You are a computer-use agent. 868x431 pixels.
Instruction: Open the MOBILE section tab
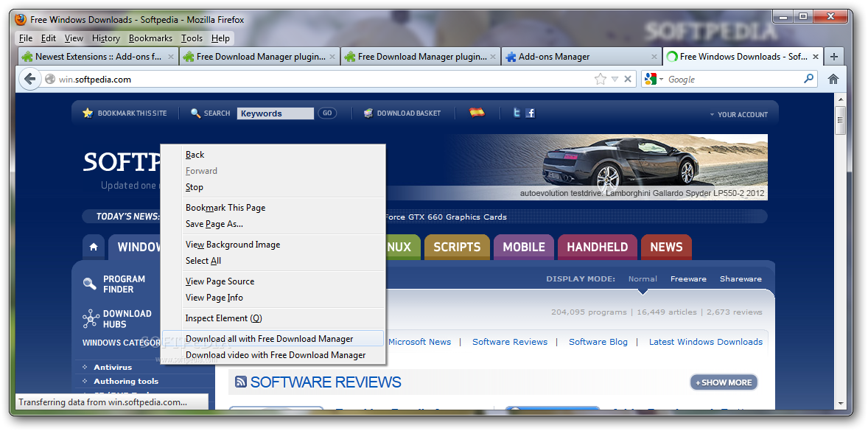pyautogui.click(x=524, y=247)
